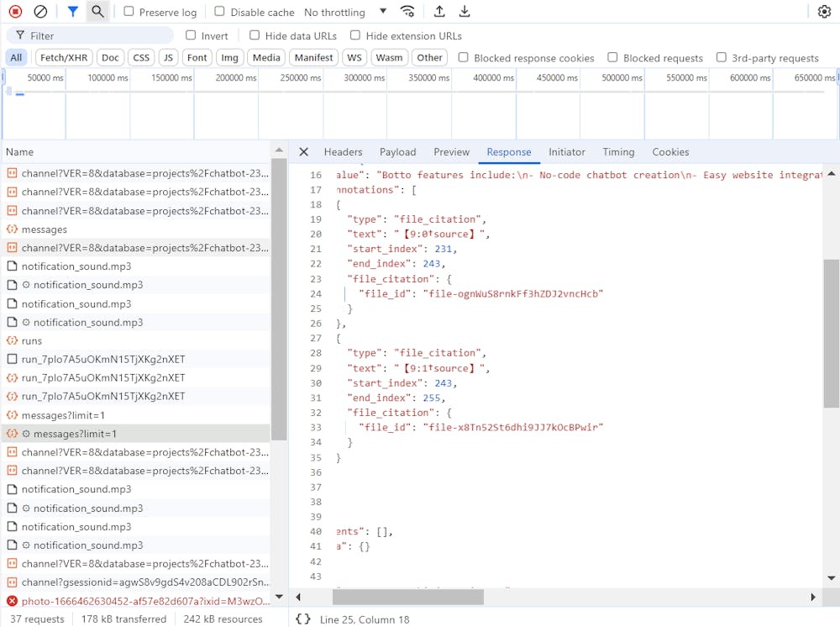The image size is (840, 627).
Task: Open the Timing tab
Action: coord(618,152)
